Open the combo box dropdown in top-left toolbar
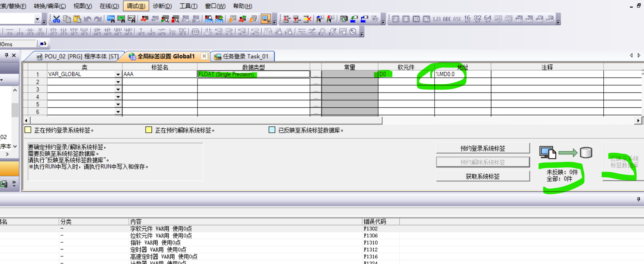644x264 pixels. [37, 19]
